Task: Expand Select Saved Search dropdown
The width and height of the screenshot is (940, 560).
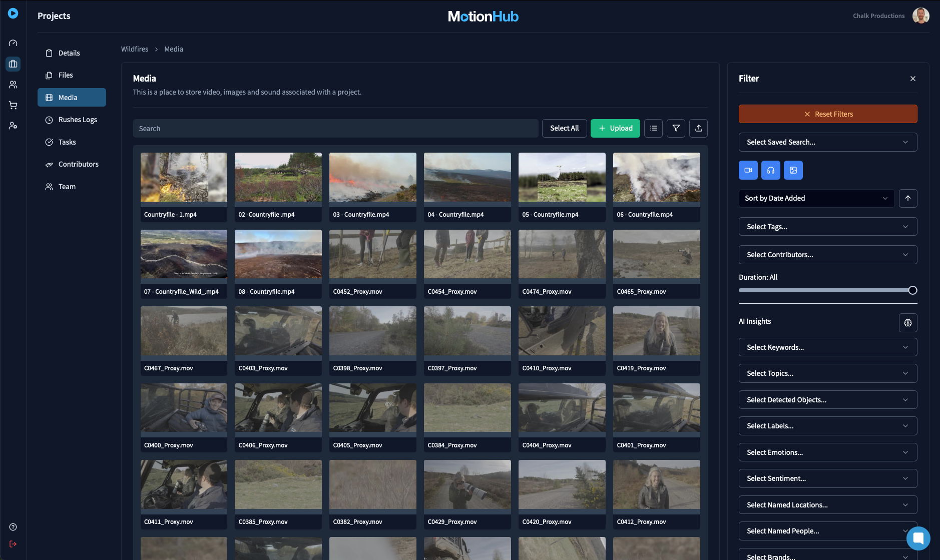Action: pos(828,142)
